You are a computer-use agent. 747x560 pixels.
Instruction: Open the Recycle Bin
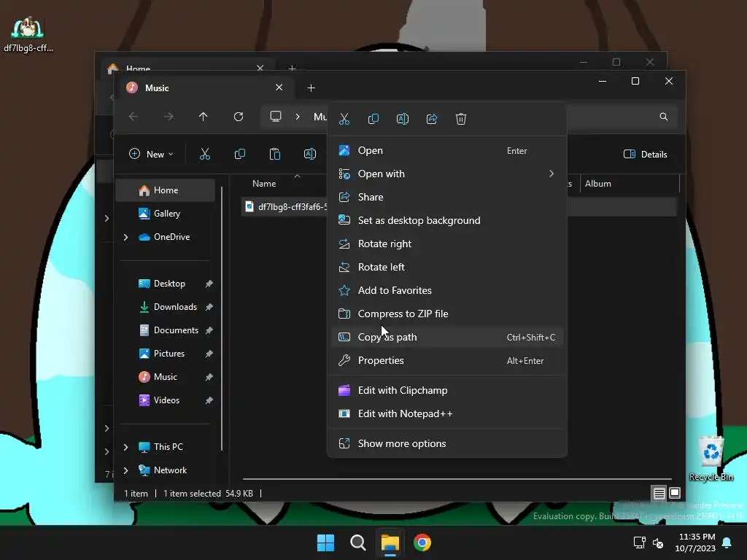pyautogui.click(x=711, y=458)
